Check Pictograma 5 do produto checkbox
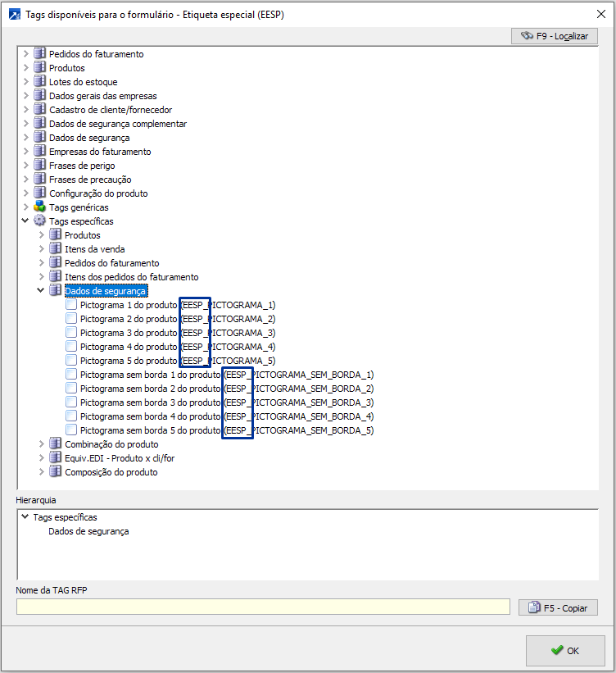This screenshot has height=673, width=616. 71,361
